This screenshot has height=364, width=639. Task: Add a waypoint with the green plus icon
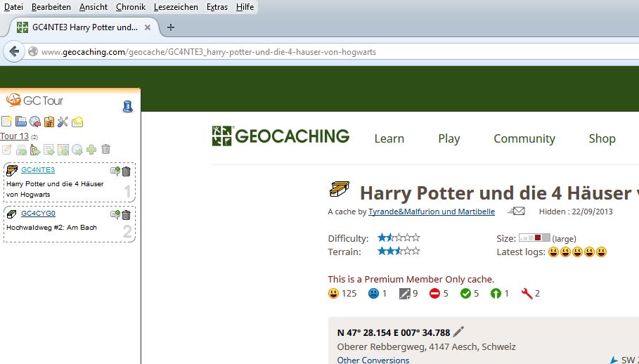[91, 150]
